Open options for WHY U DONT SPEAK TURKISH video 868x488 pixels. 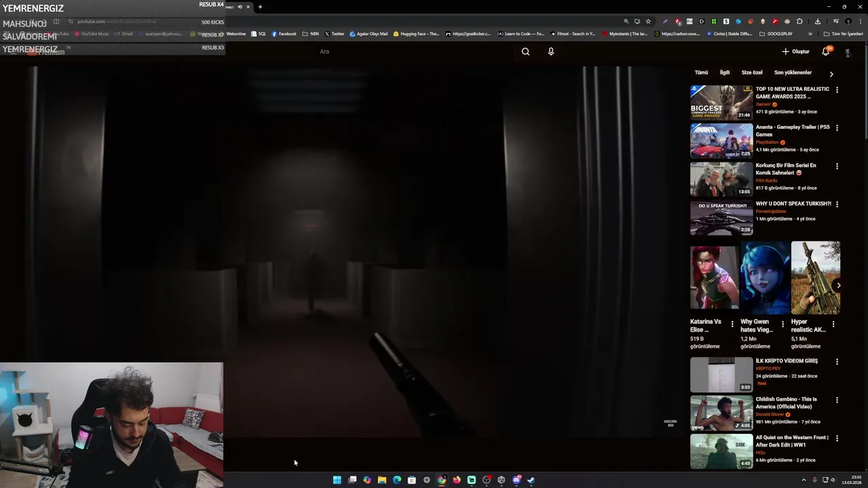coord(837,204)
